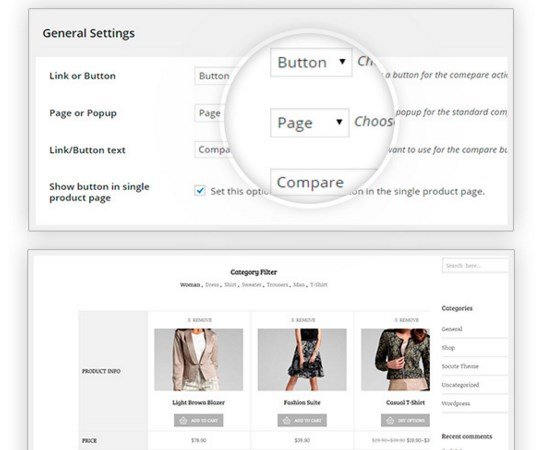Open the Link or Button select field
540x450 pixels.
[215, 76]
